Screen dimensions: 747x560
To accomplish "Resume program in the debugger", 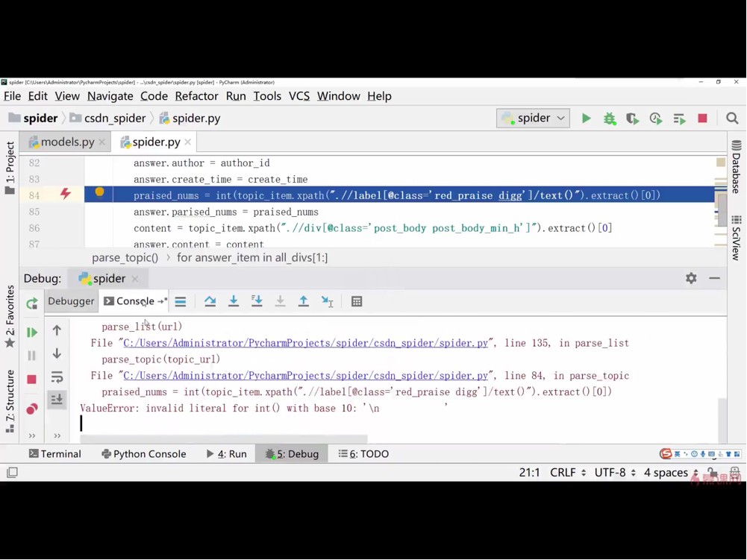I will click(32, 333).
